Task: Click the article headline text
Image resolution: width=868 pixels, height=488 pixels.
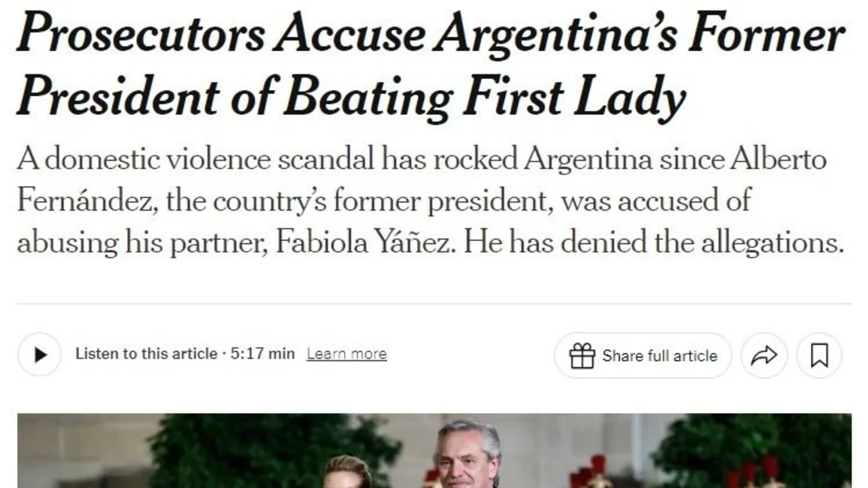Action: point(431,65)
